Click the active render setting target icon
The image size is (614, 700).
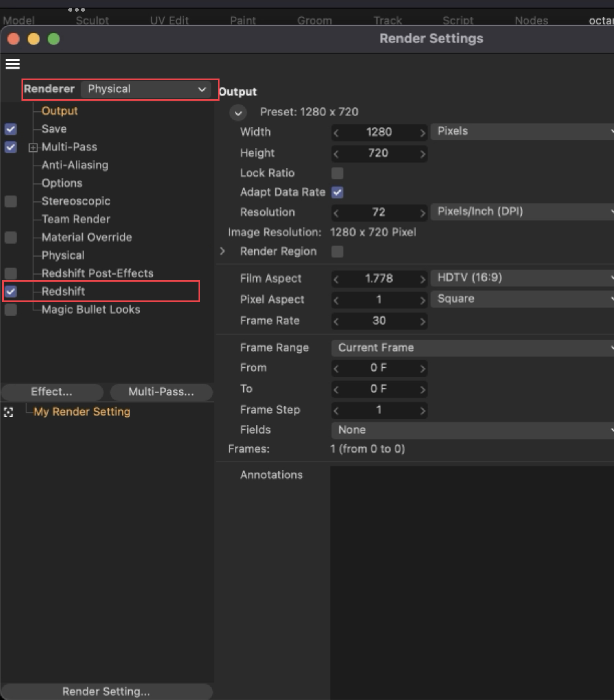tap(8, 412)
